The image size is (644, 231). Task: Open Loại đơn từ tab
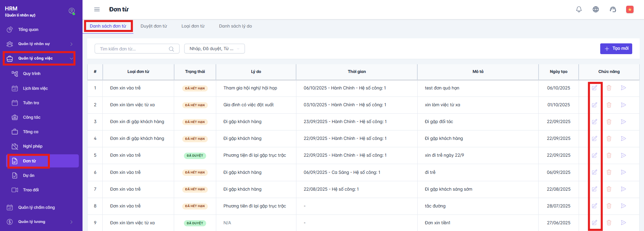[x=193, y=26]
